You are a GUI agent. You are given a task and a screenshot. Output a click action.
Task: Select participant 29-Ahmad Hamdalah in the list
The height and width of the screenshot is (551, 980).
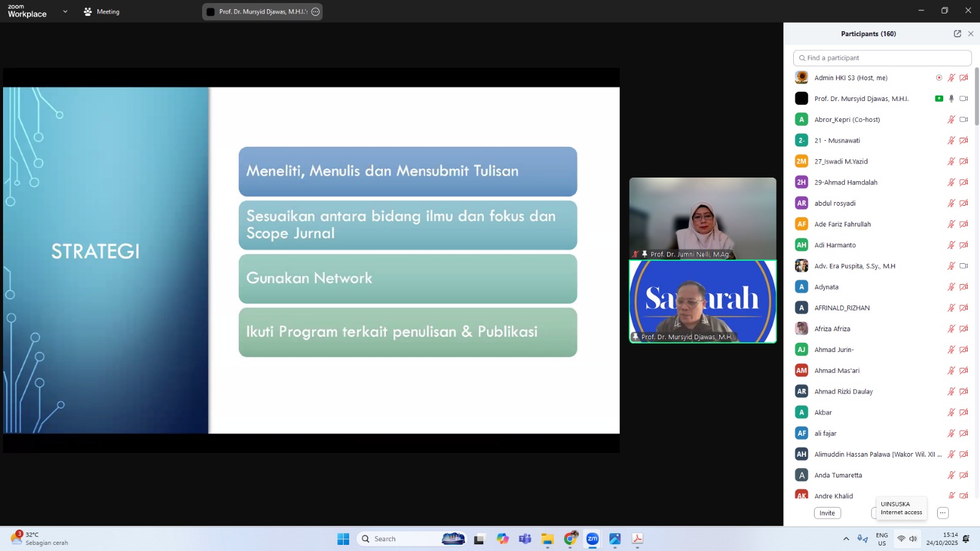click(846, 182)
